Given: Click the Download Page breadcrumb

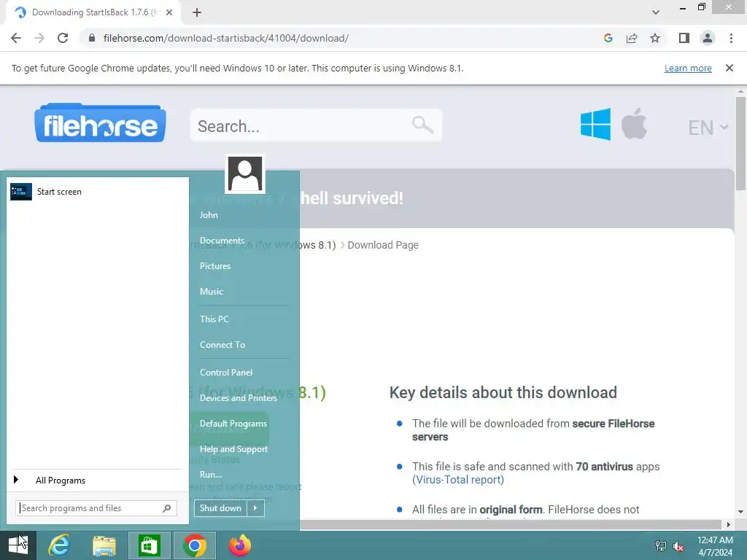Looking at the screenshot, I should (383, 245).
